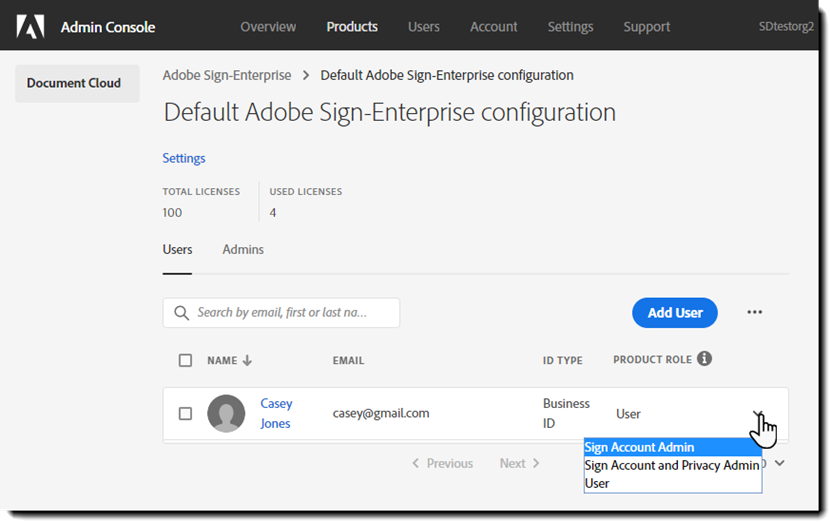
Task: Open the Settings link under the title
Action: (184, 158)
